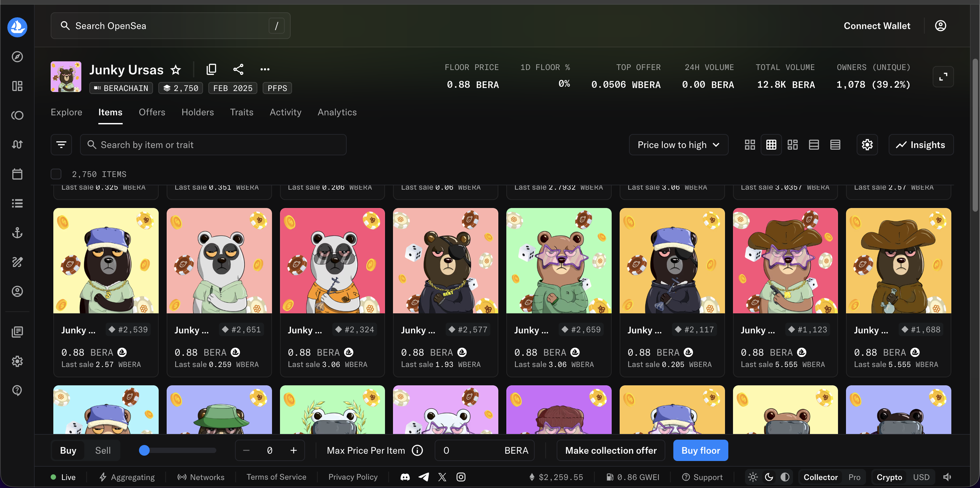Viewport: 980px width, 488px height.
Task: Open the Privacy Policy link
Action: click(353, 477)
